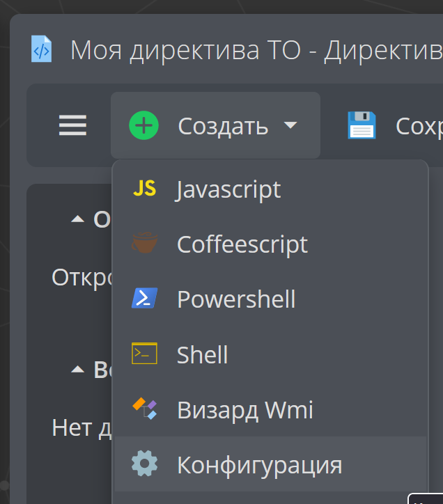Choose Coffeescript from the create menu
Image resolution: width=443 pixels, height=504 pixels.
coord(270,244)
